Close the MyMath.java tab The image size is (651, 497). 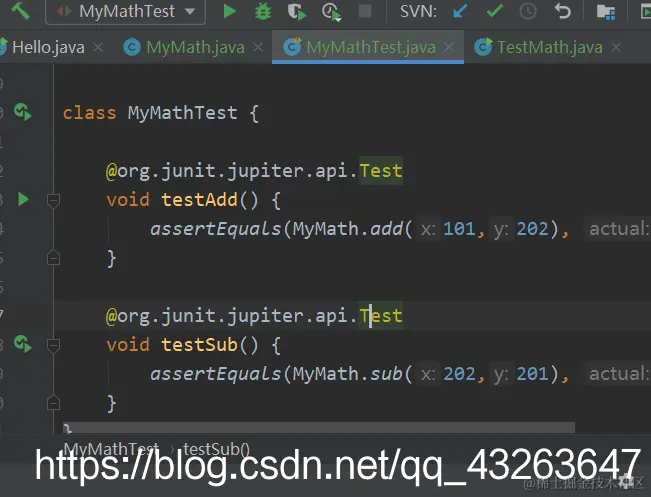(258, 47)
